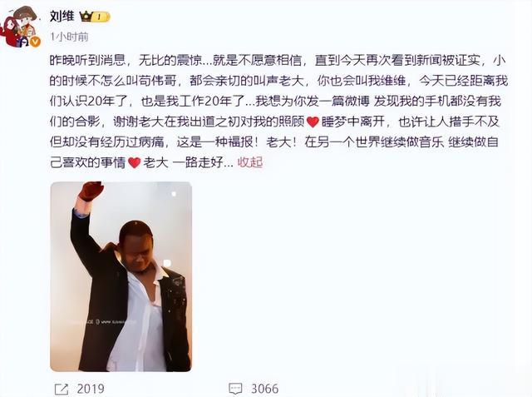Click the red heart emoji after 照顾
This screenshot has height=397, width=532.
[x=313, y=122]
